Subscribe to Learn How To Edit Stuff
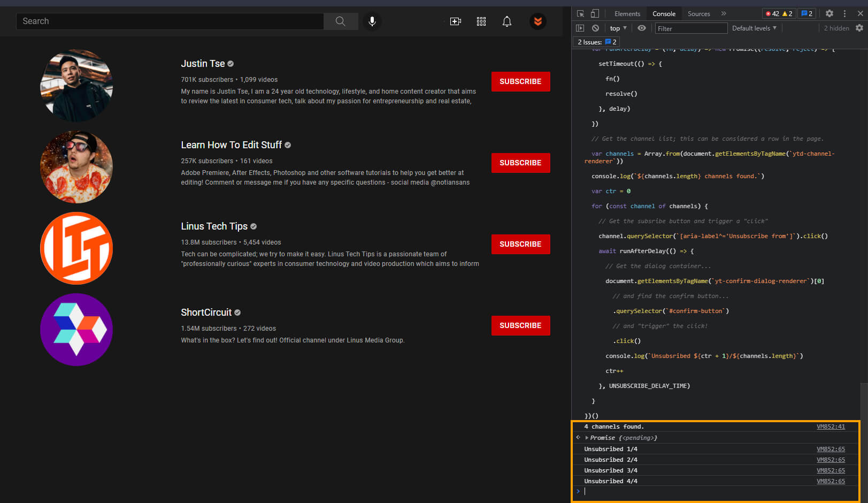 (x=520, y=163)
